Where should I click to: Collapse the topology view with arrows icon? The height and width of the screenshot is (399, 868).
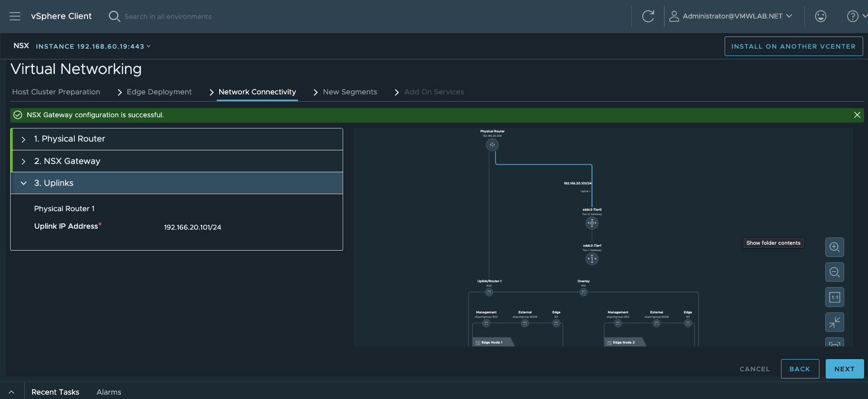click(834, 322)
